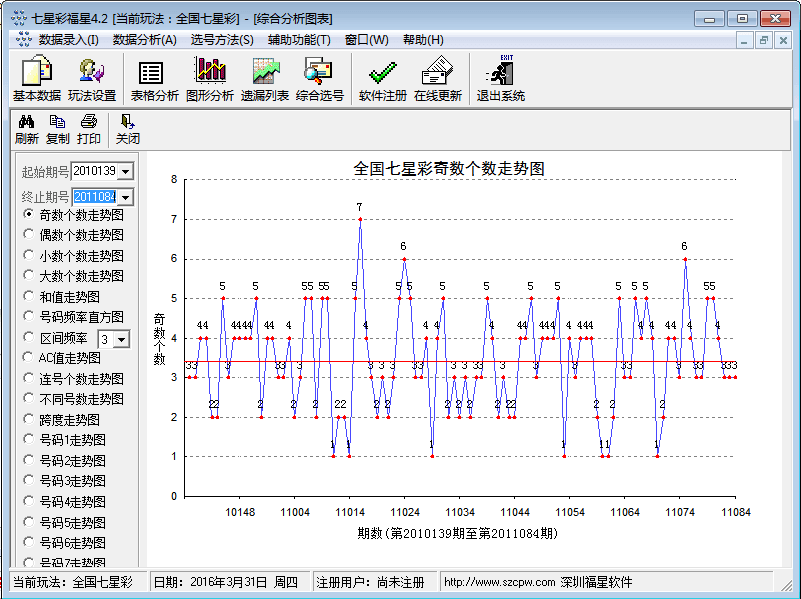Open the 终止期号 end period dropdown
The image size is (801, 599).
[125, 197]
